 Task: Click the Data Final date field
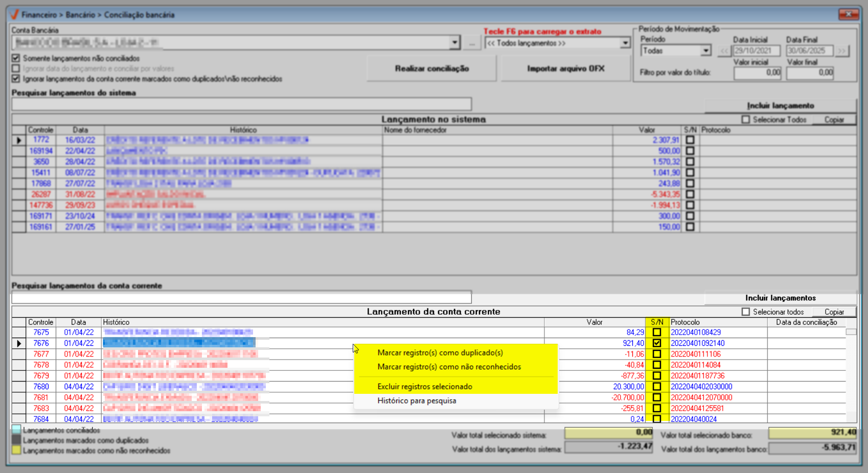click(810, 51)
